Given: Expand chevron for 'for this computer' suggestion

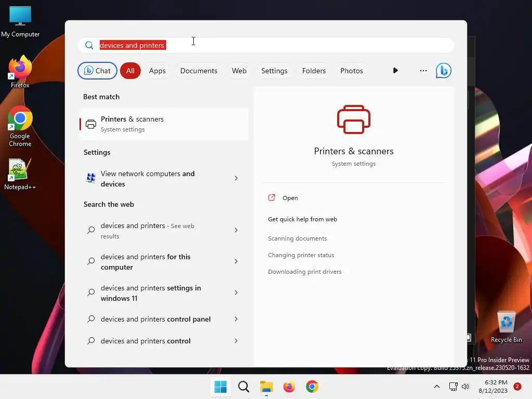Looking at the screenshot, I should (236, 261).
